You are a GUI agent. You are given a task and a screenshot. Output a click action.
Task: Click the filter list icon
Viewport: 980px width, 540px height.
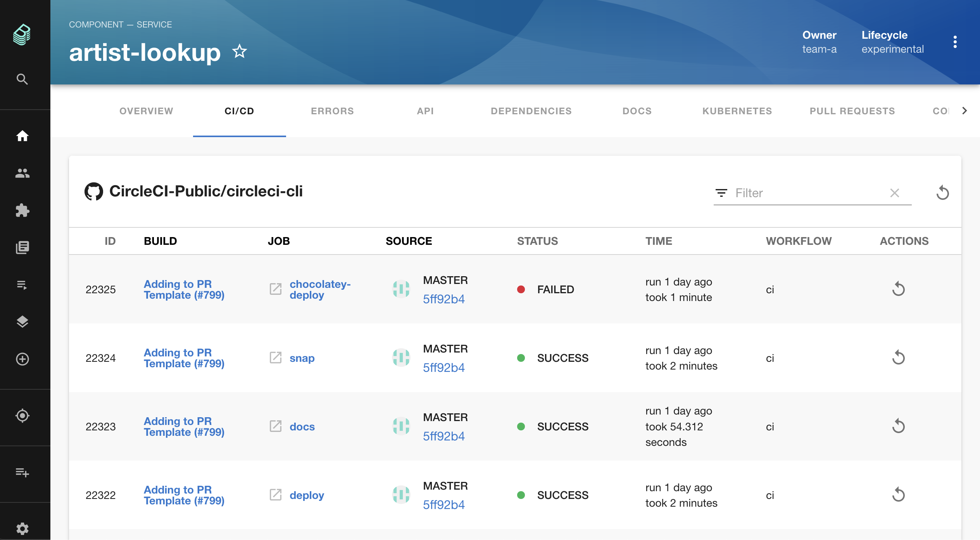click(721, 193)
